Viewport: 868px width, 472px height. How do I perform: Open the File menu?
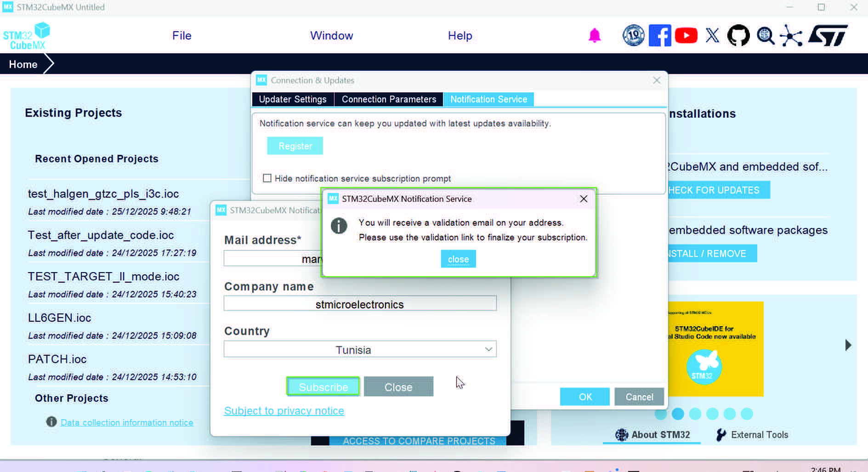point(182,35)
